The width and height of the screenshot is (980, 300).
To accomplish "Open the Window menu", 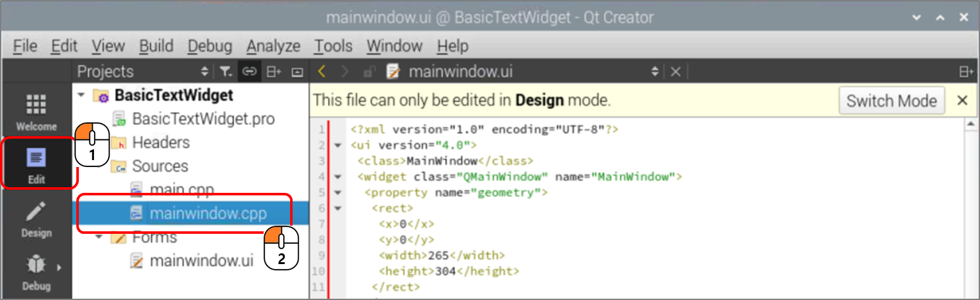I will click(394, 46).
